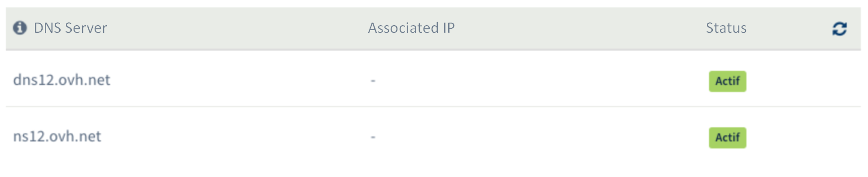This screenshot has width=868, height=177.
Task: Select the ns12.ovh.net server entry
Action: pyautogui.click(x=57, y=136)
